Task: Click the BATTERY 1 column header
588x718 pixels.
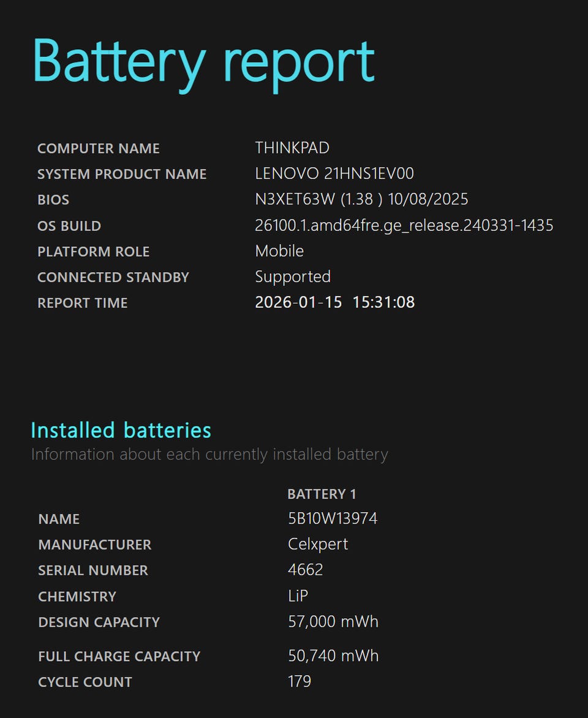Action: click(322, 494)
